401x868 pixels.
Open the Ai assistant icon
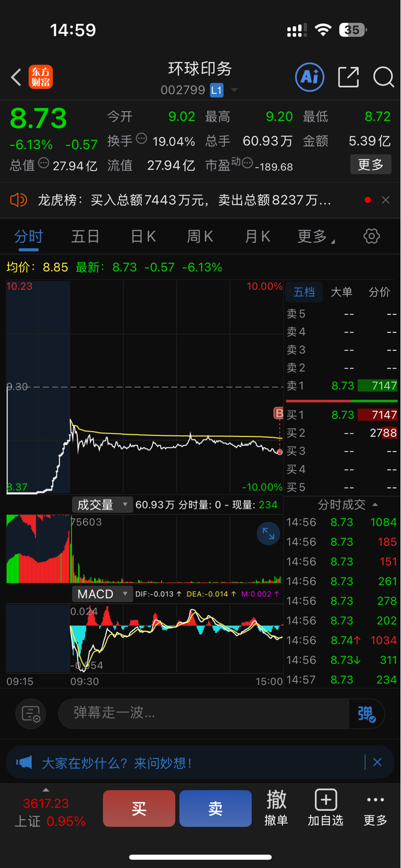click(310, 77)
